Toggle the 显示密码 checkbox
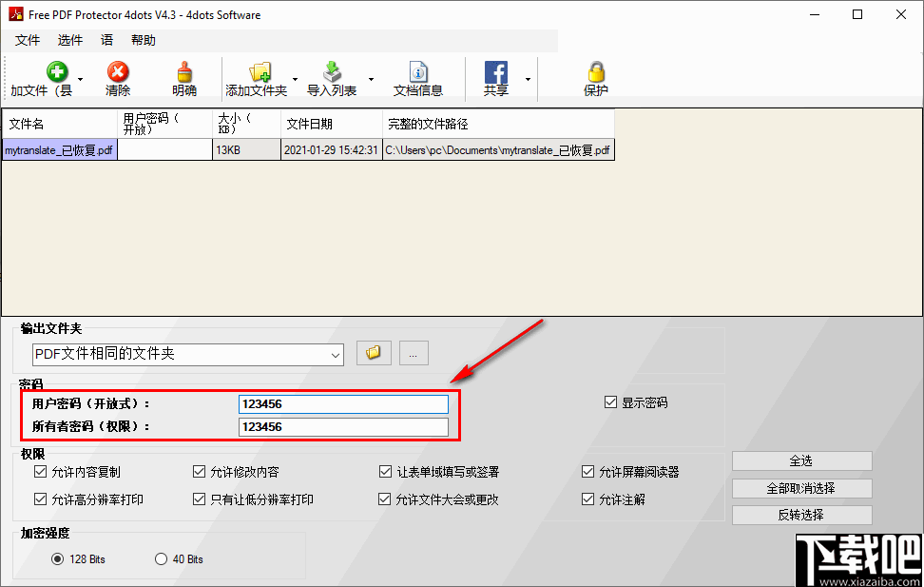Screen dimensions: 924x587 pyautogui.click(x=610, y=401)
